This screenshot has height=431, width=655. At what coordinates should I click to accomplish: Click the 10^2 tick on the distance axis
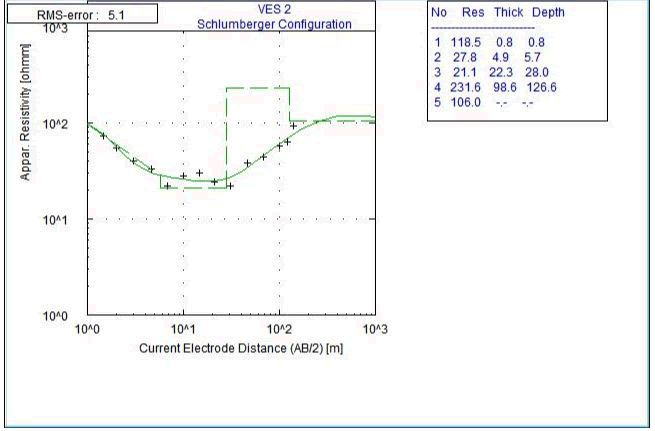[x=279, y=329]
